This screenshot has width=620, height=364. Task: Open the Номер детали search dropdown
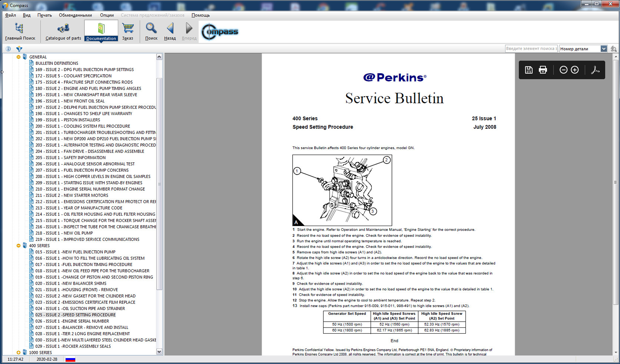click(604, 49)
